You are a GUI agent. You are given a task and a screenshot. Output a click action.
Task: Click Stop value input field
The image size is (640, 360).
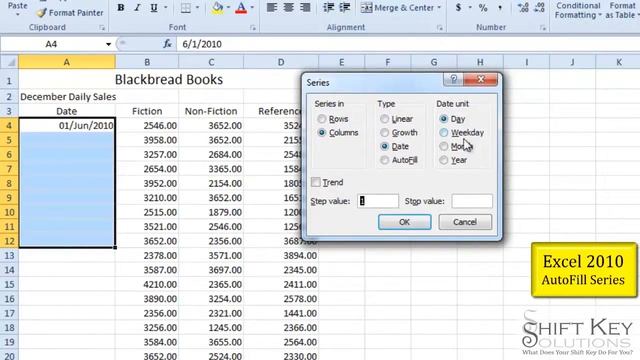pos(472,201)
